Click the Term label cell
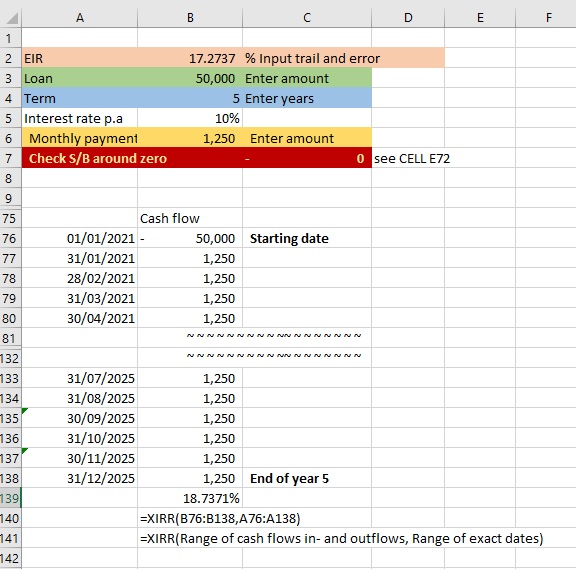The width and height of the screenshot is (576, 569). pyautogui.click(x=80, y=98)
